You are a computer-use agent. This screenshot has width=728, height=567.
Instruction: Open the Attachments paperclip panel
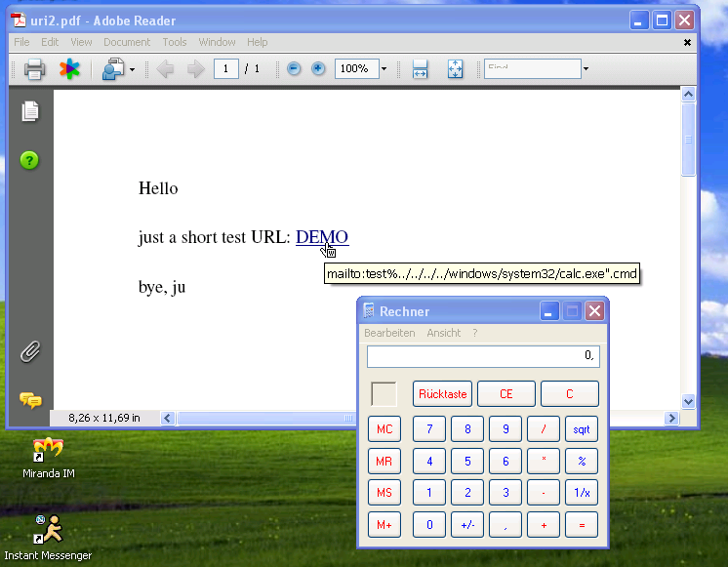pyautogui.click(x=30, y=351)
